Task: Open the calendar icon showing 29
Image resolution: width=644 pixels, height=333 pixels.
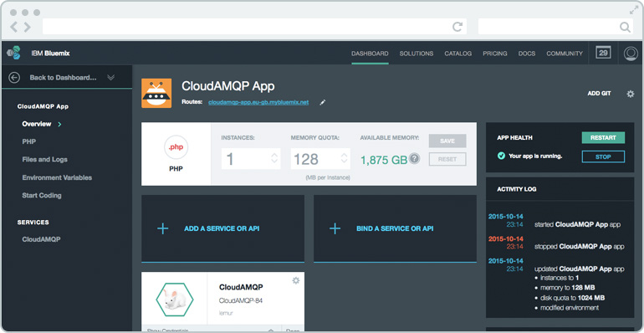Action: [x=603, y=53]
